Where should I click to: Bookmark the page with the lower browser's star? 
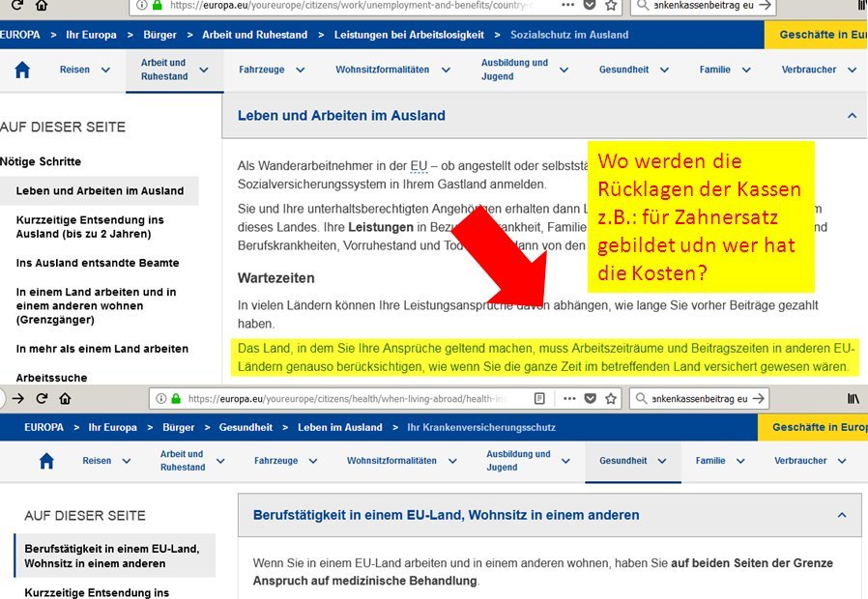coord(611,398)
